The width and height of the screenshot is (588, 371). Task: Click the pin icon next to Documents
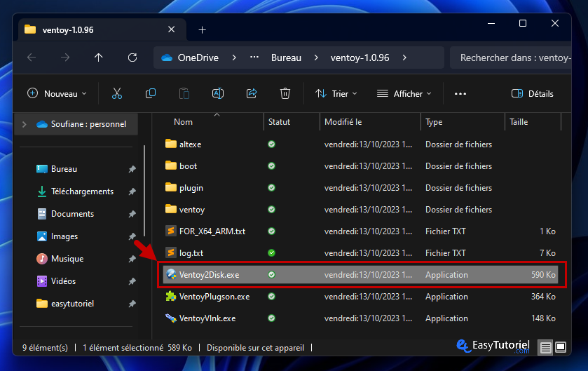pos(132,214)
